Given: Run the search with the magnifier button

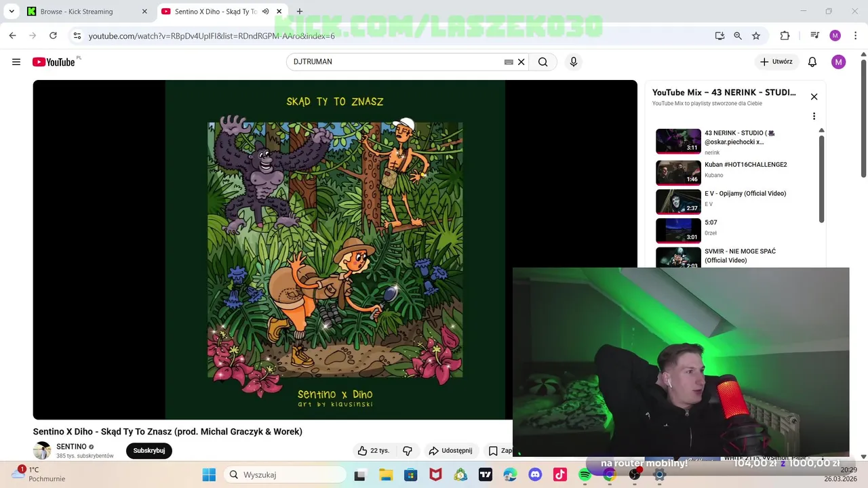Looking at the screenshot, I should click(x=542, y=62).
